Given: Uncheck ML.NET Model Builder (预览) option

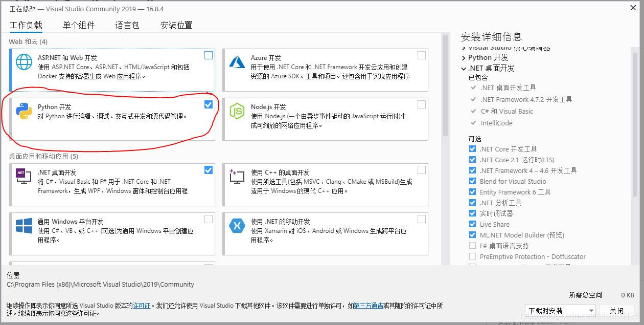Looking at the screenshot, I should [472, 235].
